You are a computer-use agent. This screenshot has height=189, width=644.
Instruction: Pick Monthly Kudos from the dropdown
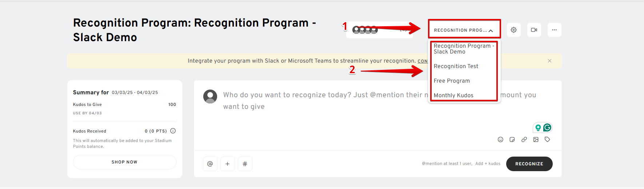(x=453, y=95)
